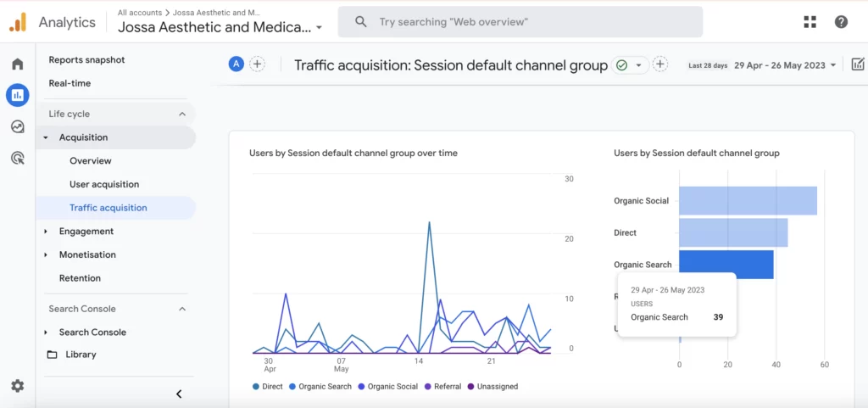Open the Explore icon in left rail
Screen dimensions: 868x408
pos(17,126)
